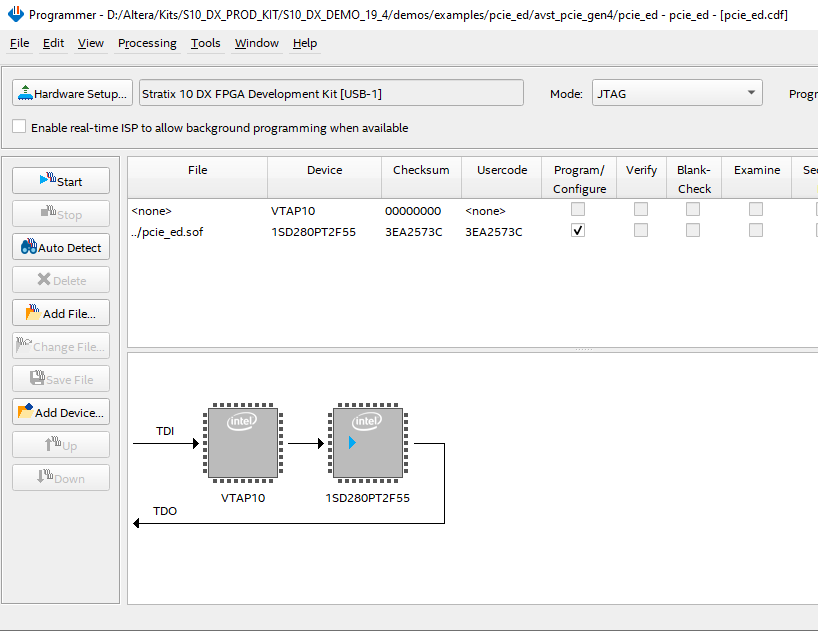Open the Mode dropdown showing JTAG
This screenshot has height=631, width=818.
click(x=677, y=93)
